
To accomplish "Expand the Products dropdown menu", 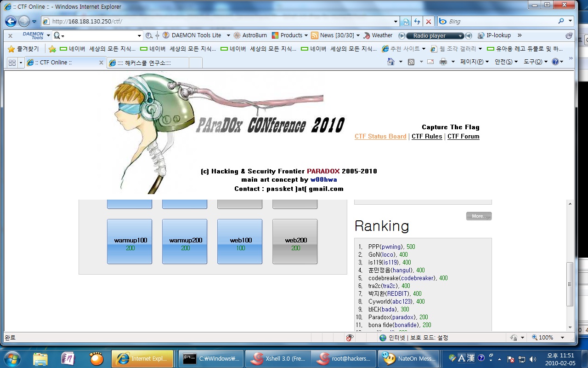I will point(306,35).
